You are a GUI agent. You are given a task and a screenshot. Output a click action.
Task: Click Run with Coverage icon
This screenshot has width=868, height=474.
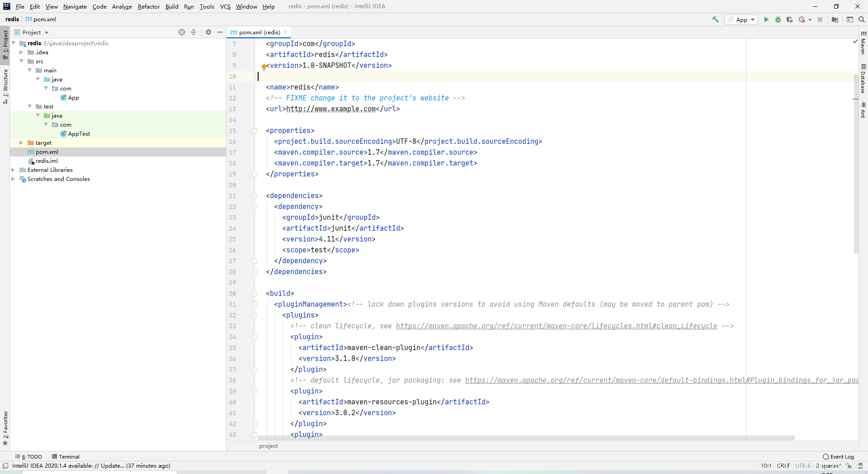[x=789, y=19]
